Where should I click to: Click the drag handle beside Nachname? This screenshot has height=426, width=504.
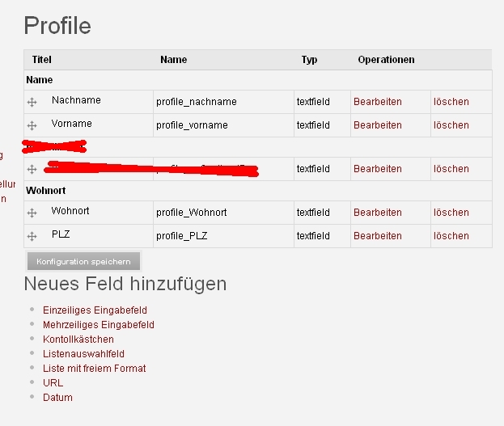32,103
